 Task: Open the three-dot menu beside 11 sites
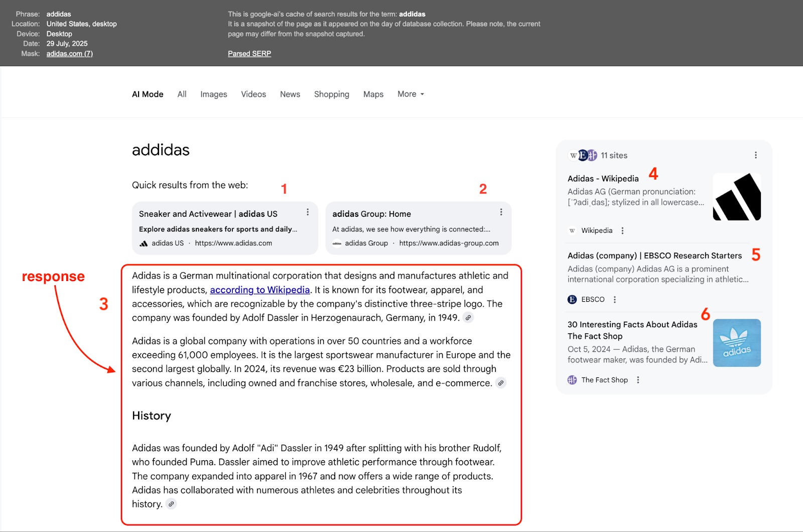click(x=755, y=156)
